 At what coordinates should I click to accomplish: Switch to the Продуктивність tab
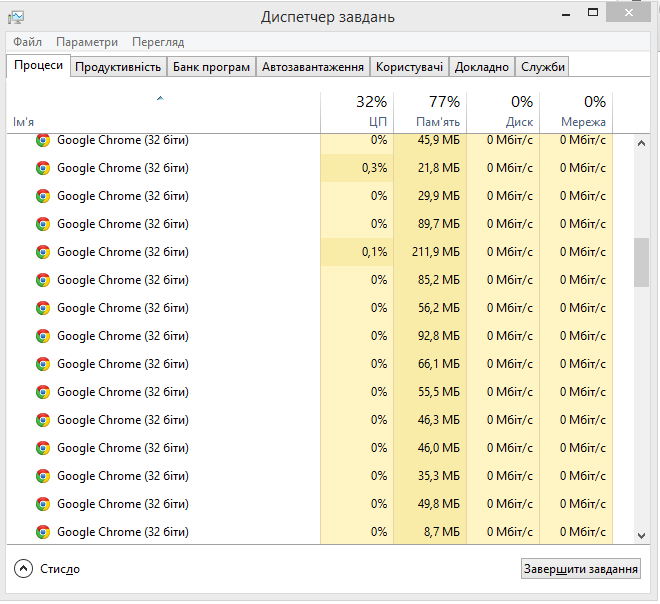[118, 67]
